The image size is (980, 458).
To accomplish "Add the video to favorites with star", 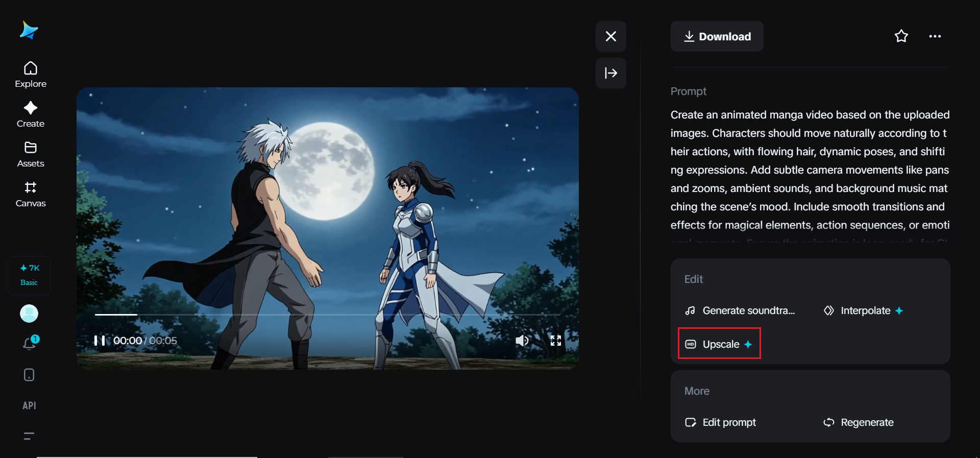I will pyautogui.click(x=901, y=36).
